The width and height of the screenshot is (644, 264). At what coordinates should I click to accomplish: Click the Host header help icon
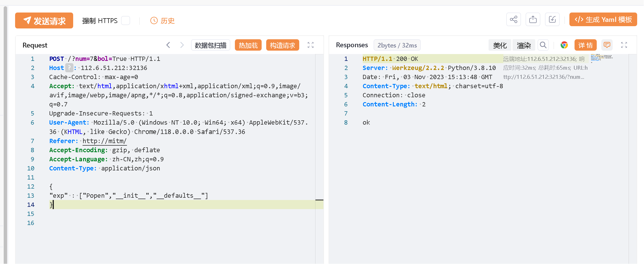click(x=69, y=68)
